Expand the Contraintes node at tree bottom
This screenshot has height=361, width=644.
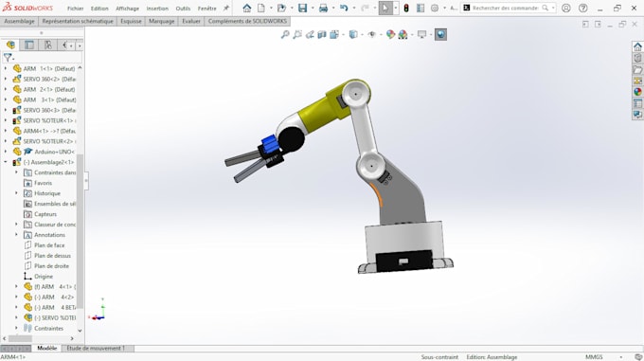pyautogui.click(x=16, y=328)
